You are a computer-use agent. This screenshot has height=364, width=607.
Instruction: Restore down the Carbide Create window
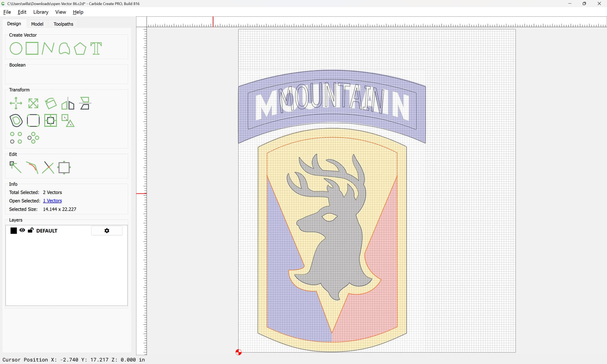[584, 3]
